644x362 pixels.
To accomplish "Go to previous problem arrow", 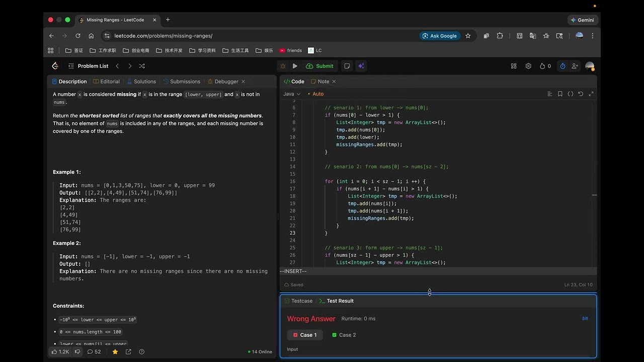I will pyautogui.click(x=117, y=66).
